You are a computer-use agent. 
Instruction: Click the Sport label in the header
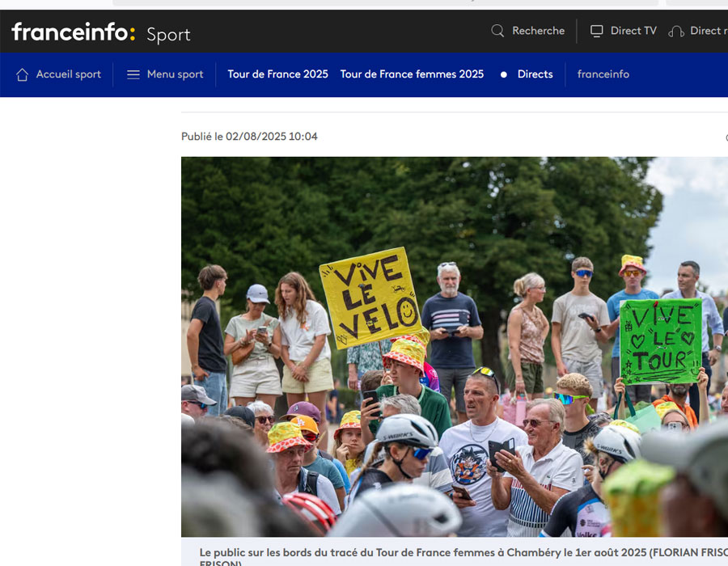(x=167, y=32)
